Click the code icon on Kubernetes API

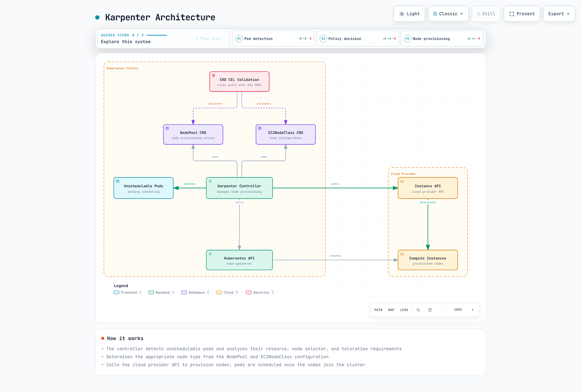(210, 254)
